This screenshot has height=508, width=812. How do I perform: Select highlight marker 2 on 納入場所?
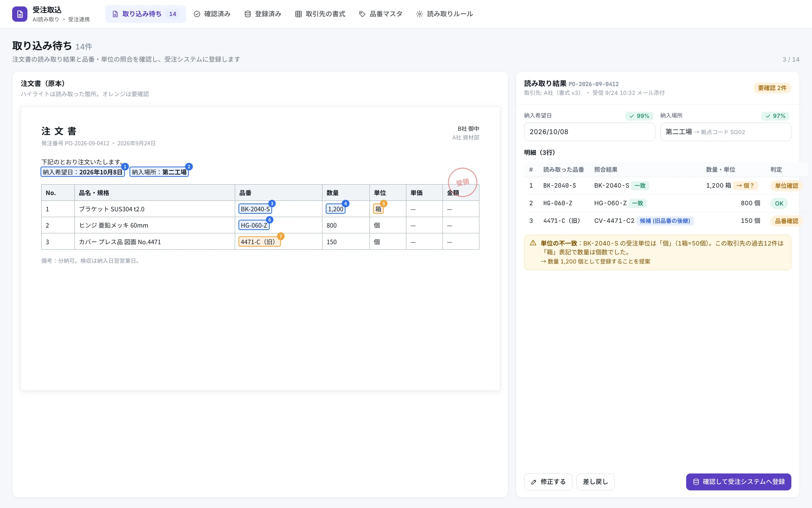[189, 167]
